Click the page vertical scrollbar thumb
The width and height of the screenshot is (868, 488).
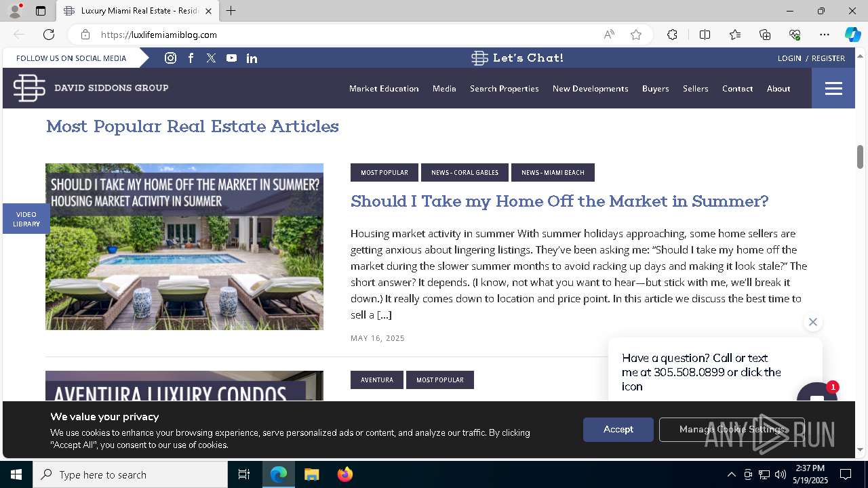pyautogui.click(x=860, y=157)
